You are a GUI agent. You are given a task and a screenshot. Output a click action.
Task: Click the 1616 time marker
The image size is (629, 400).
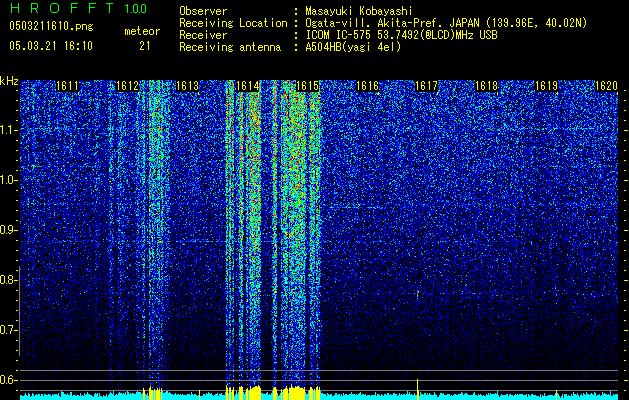click(x=367, y=86)
